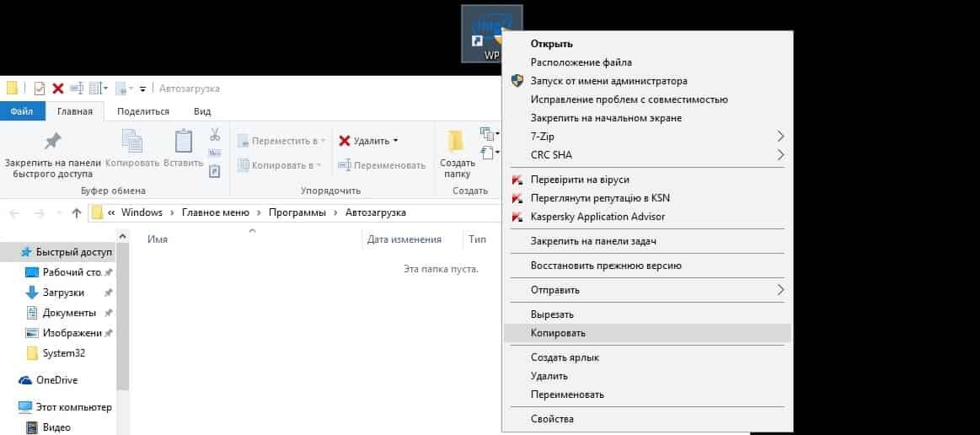Choose Восстановить прежнюю версию
Screen dimensions: 980x435
tap(647, 266)
